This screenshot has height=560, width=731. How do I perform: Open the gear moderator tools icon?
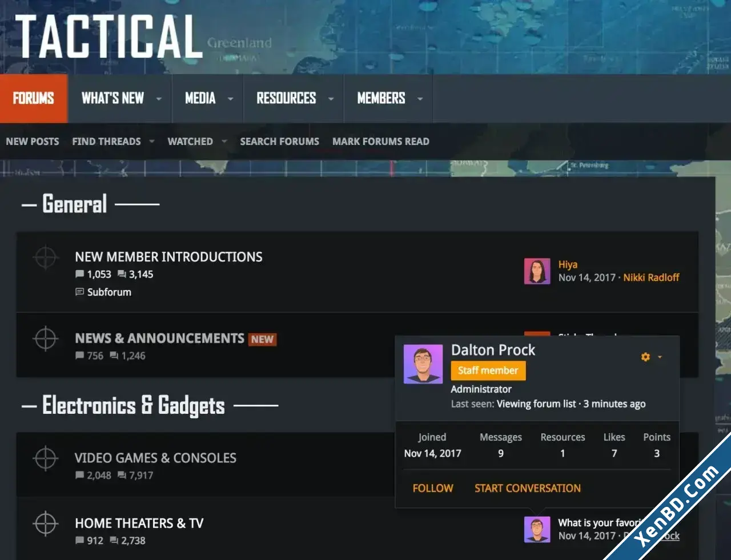[x=645, y=357]
